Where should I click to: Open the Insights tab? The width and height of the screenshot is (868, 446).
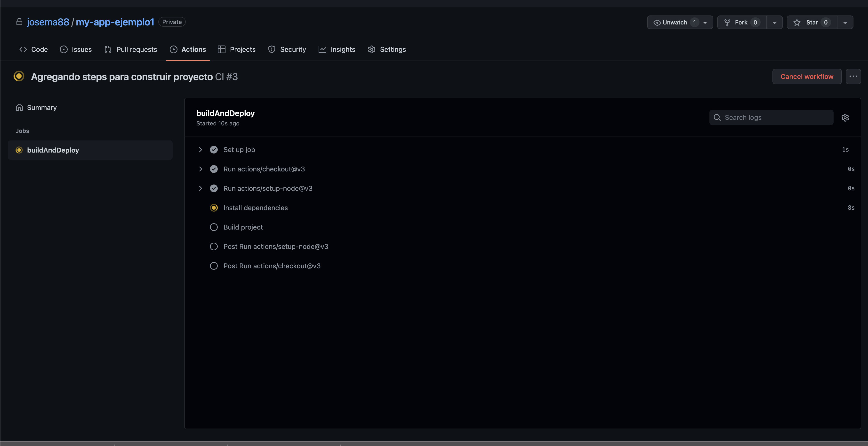(x=337, y=49)
